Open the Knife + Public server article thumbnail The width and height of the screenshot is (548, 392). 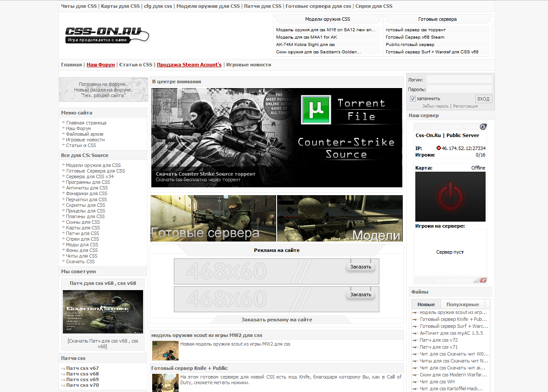(x=165, y=383)
